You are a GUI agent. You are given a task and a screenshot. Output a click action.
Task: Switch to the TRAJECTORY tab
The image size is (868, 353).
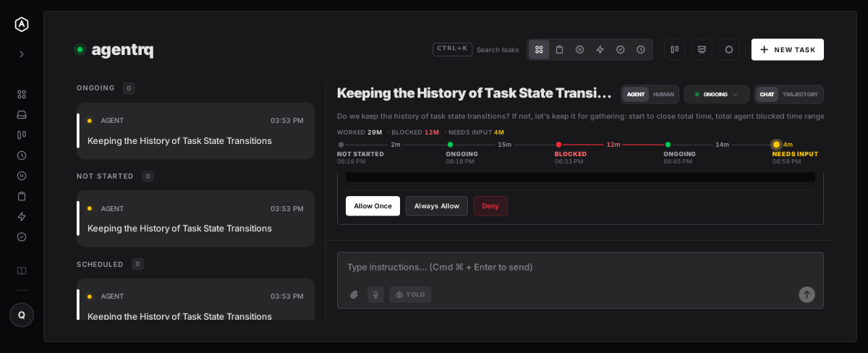coord(800,94)
